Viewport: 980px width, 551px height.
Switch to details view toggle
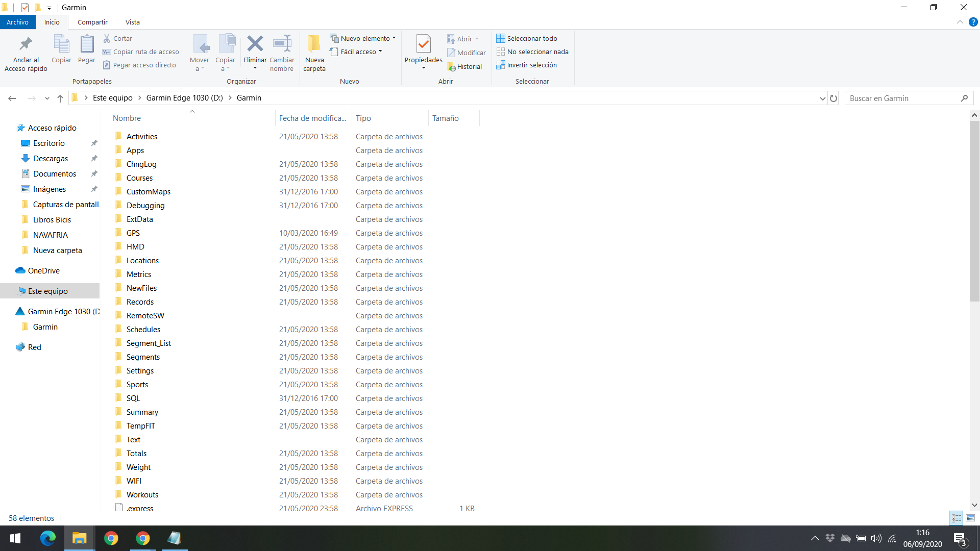pyautogui.click(x=956, y=518)
